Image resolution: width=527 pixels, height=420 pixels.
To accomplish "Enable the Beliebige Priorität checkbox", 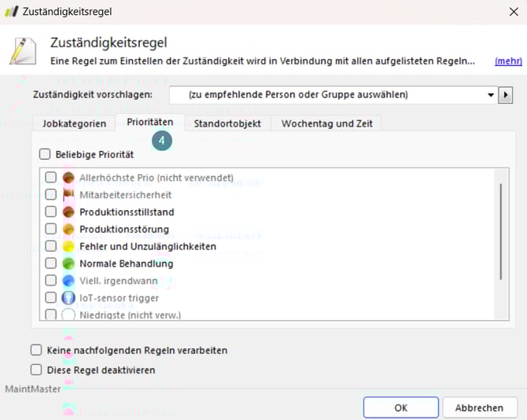I will [x=45, y=154].
